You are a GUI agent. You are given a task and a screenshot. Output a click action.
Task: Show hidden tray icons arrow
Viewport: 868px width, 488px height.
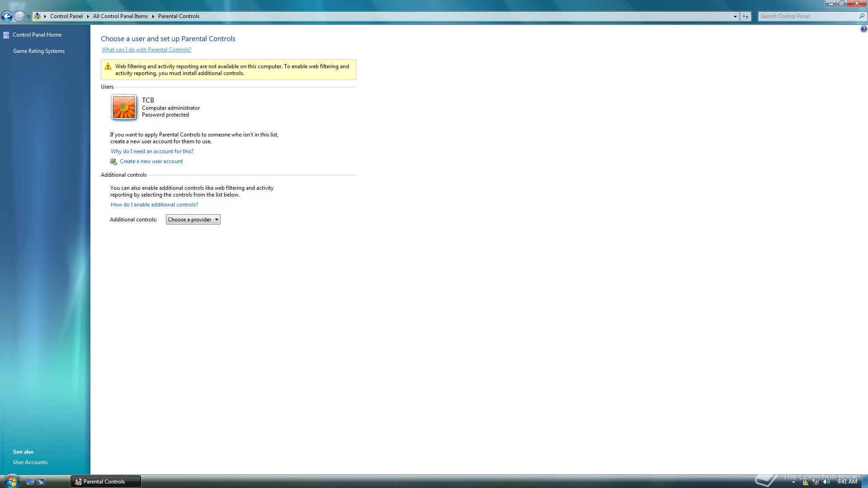793,482
